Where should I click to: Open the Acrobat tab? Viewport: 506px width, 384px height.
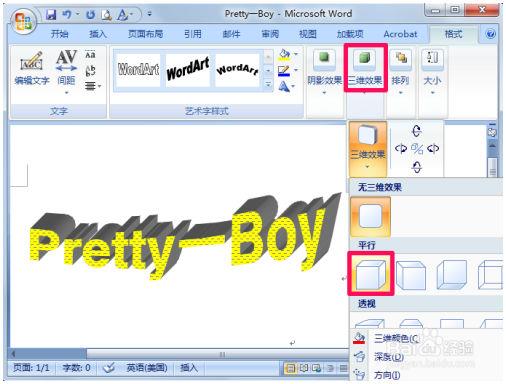point(400,34)
